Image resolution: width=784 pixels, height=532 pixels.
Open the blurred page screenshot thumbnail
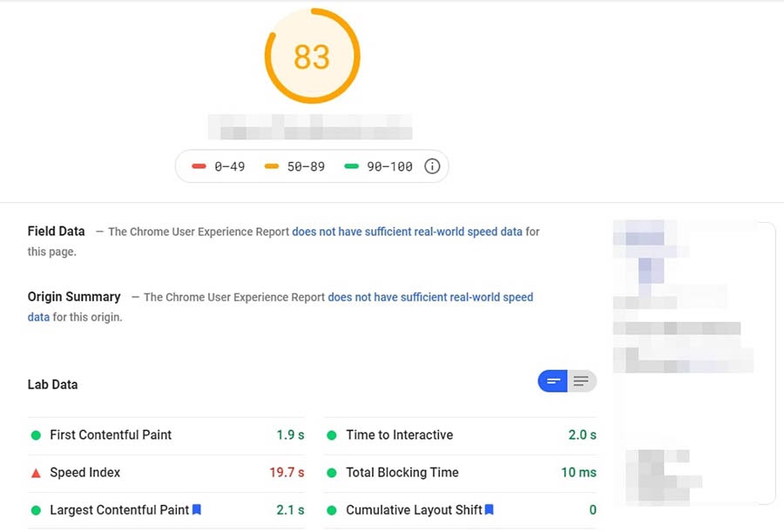point(693,363)
